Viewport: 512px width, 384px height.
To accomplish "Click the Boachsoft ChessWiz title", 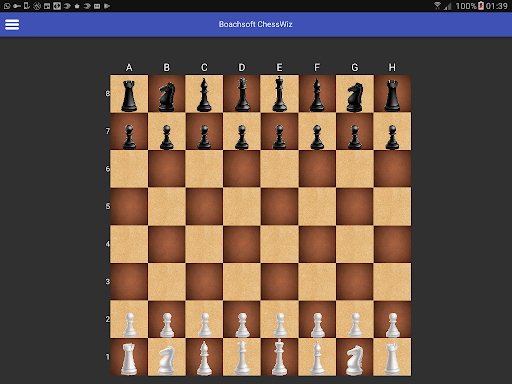I will click(256, 24).
